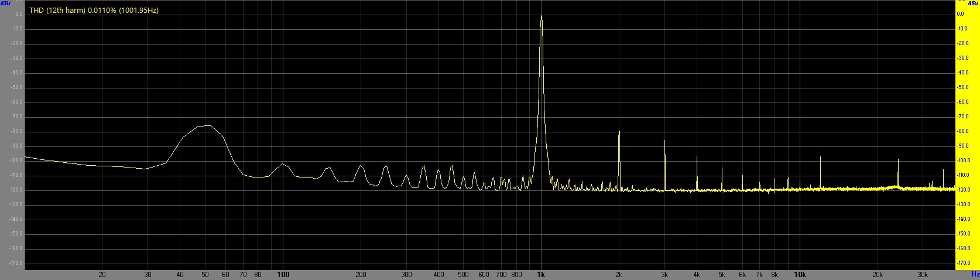Click the Hz unit label
980x280 pixels.
pos(975,274)
